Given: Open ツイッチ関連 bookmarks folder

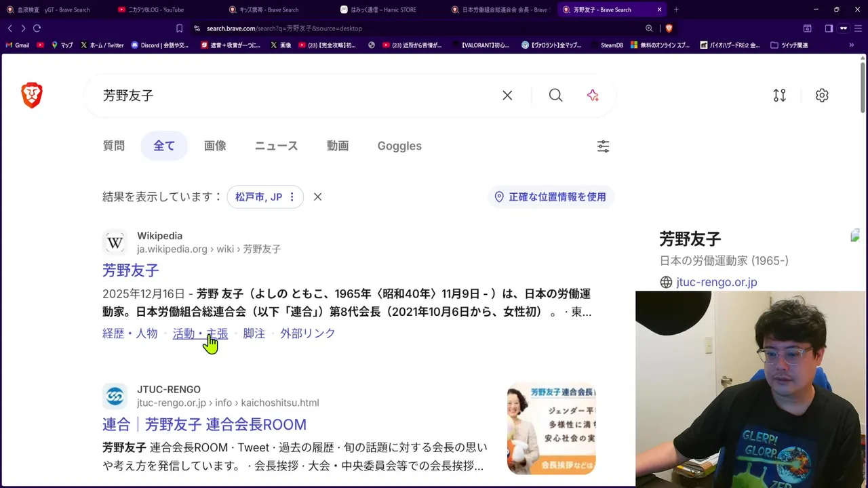Looking at the screenshot, I should tap(789, 45).
